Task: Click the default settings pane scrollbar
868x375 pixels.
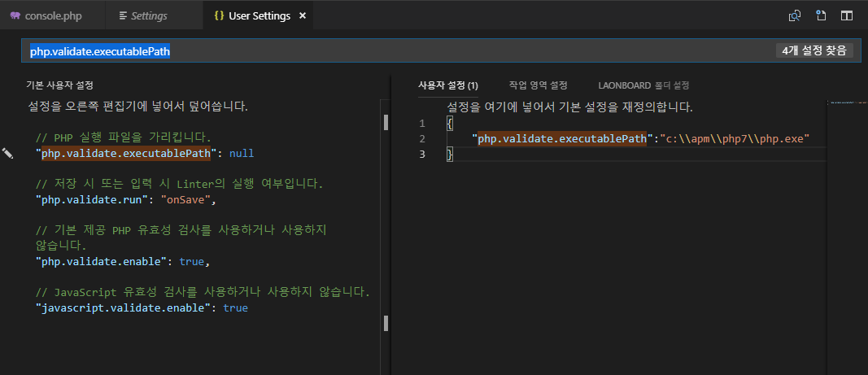Action: (x=386, y=237)
